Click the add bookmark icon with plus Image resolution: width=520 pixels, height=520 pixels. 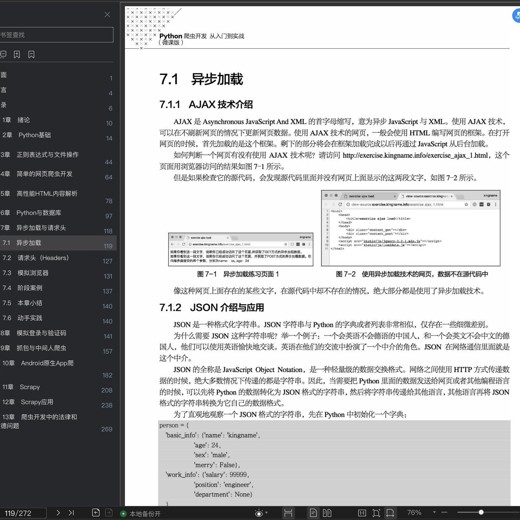click(x=17, y=54)
